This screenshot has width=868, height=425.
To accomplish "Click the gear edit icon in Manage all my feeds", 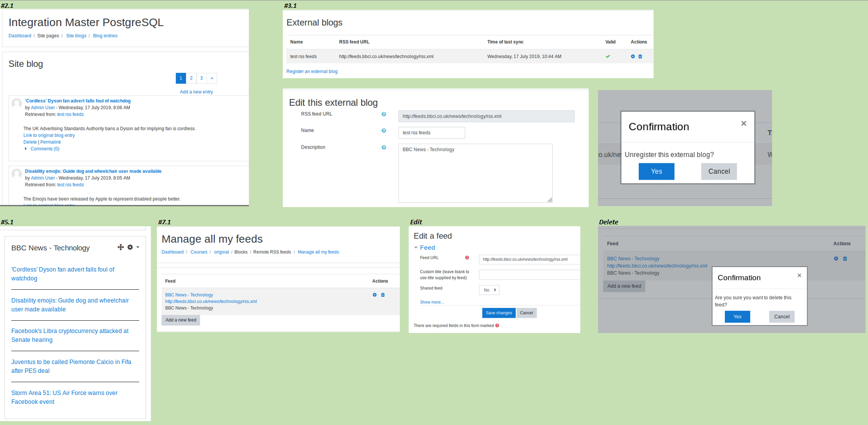I will click(375, 295).
